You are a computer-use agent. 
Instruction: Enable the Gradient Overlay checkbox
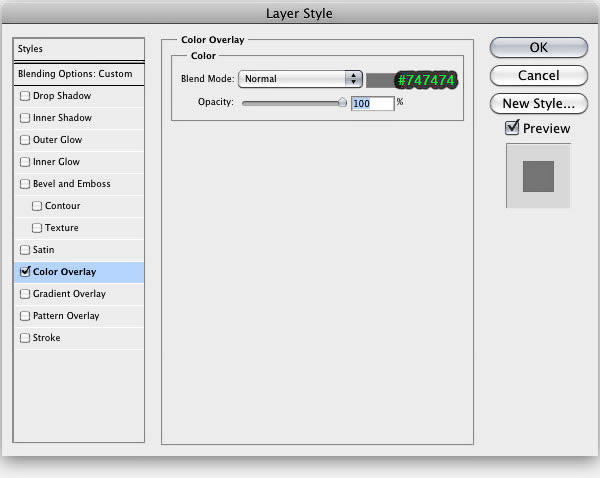pyautogui.click(x=25, y=294)
